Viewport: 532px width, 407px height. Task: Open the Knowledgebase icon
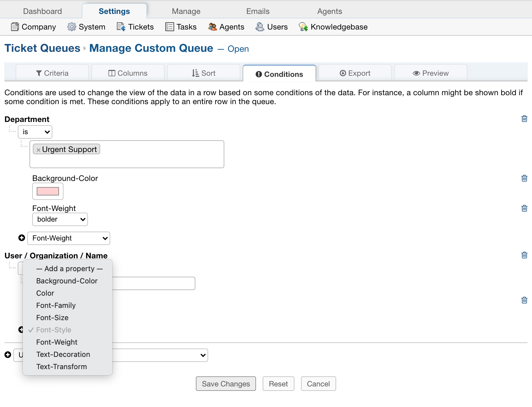click(x=303, y=27)
